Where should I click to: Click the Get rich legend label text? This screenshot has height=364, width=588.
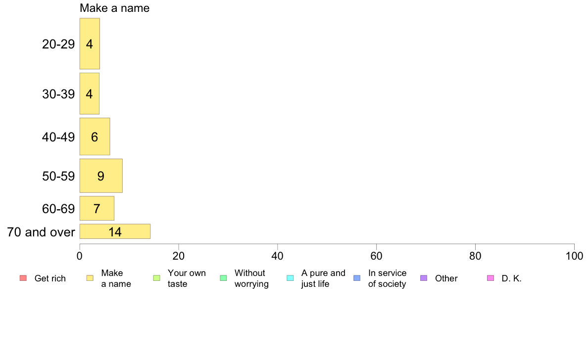50,278
